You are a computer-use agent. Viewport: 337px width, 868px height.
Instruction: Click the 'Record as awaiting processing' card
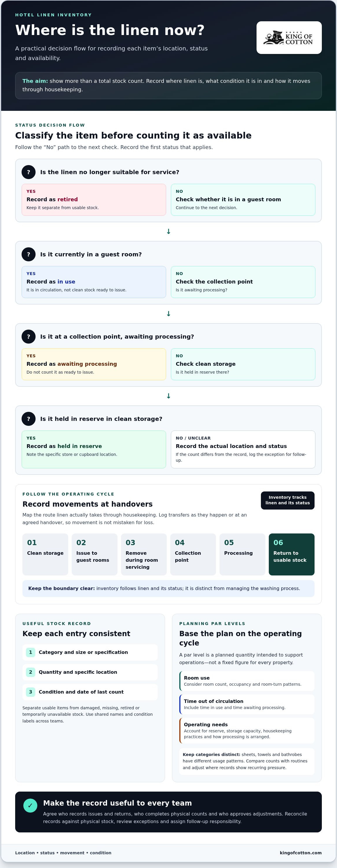[94, 364]
